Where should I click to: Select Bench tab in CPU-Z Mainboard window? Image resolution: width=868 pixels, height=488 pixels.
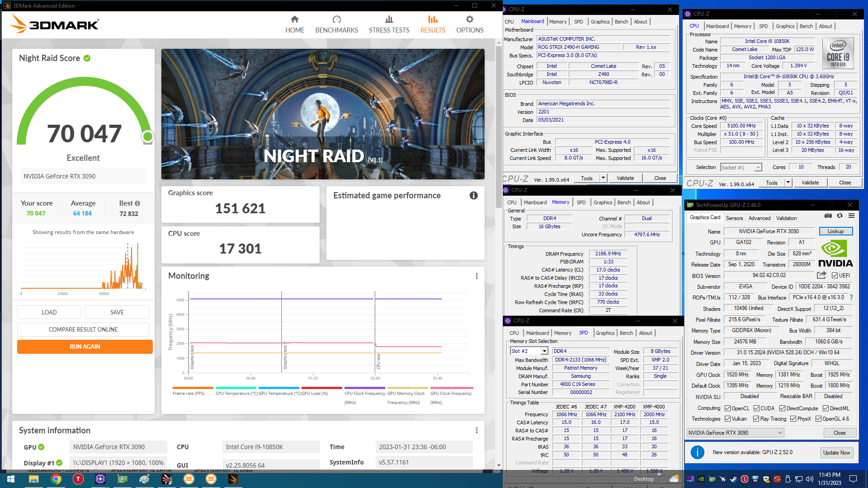pos(621,22)
